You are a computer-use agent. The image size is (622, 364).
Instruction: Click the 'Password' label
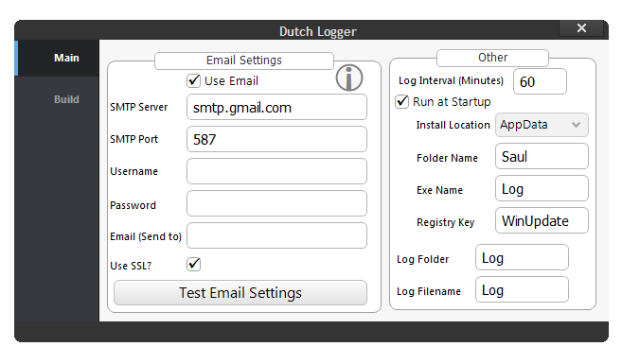[x=133, y=205]
